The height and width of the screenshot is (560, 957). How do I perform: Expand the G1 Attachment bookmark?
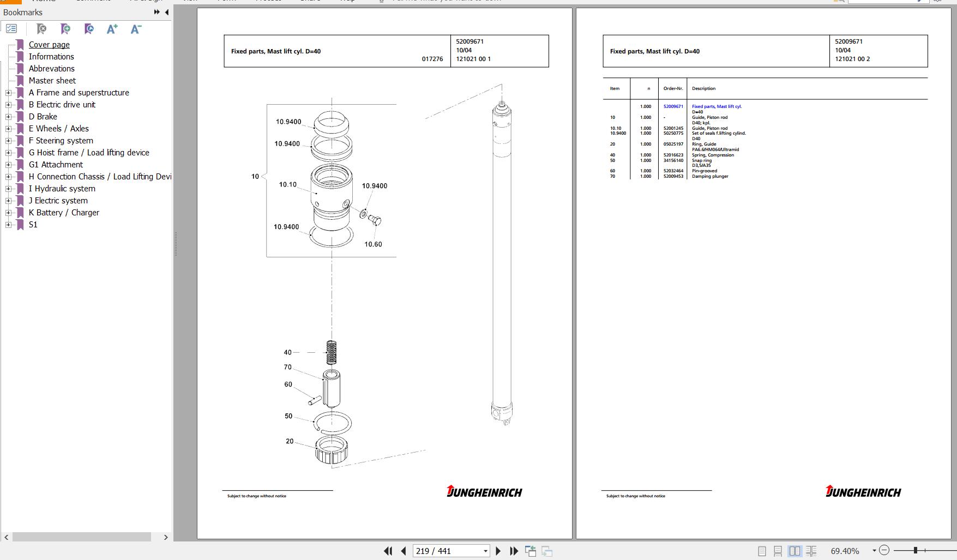pos(8,165)
